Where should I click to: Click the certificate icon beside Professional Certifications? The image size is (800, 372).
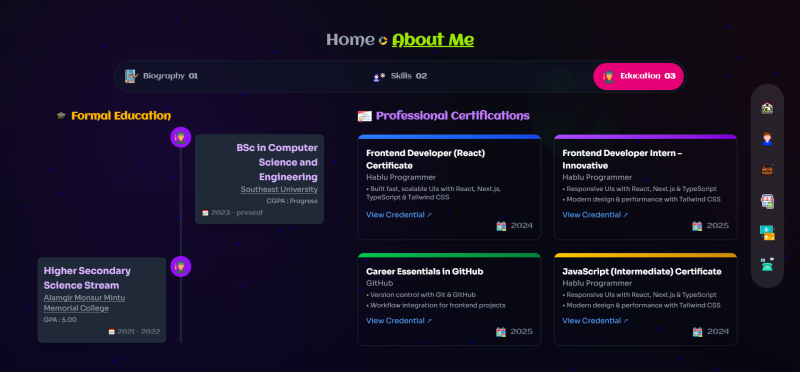tap(364, 116)
